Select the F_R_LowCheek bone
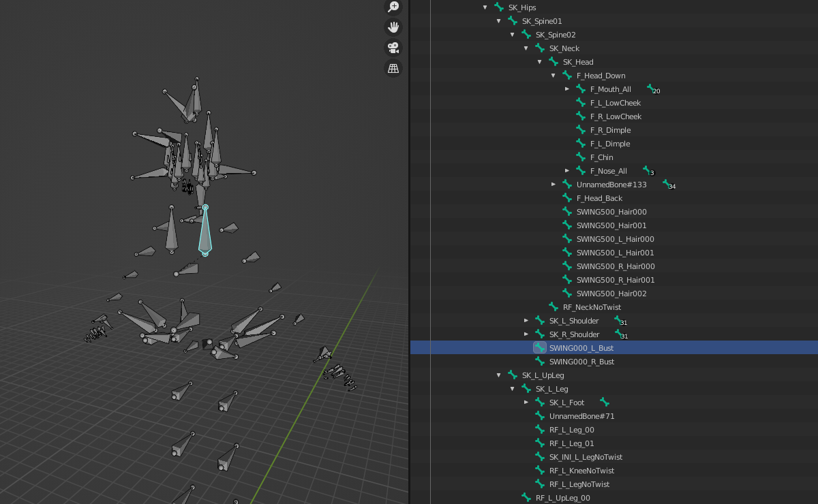818x504 pixels. click(x=616, y=116)
